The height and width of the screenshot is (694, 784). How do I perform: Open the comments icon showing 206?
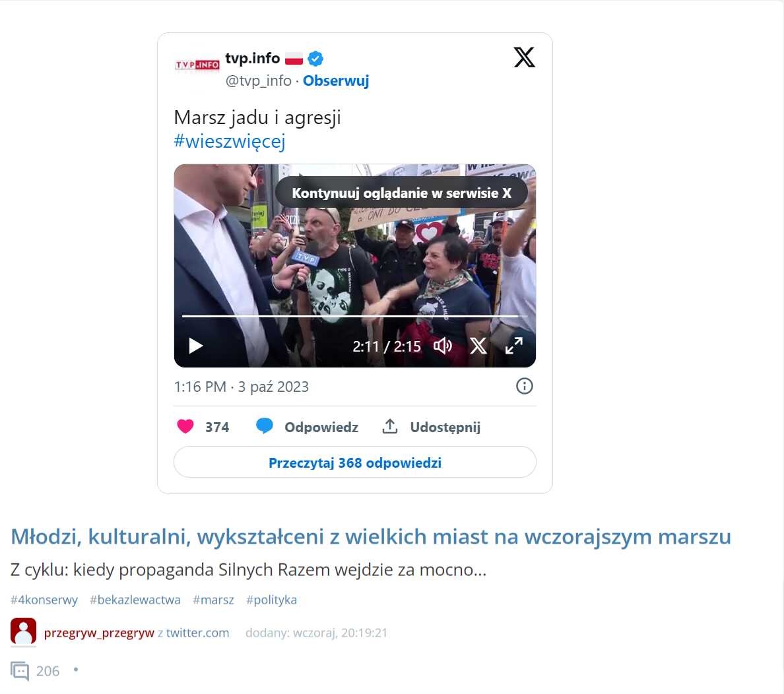click(20, 670)
